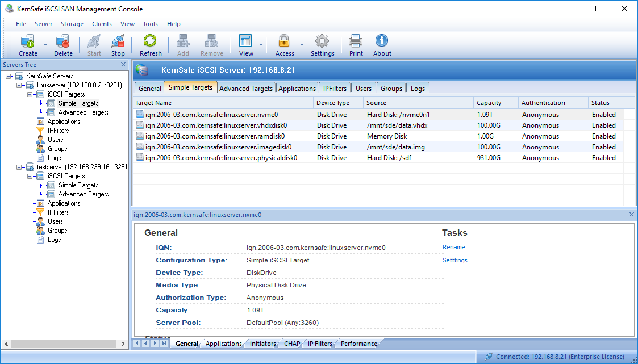Collapse the testserver tree node
This screenshot has height=364, width=638.
pos(19,167)
